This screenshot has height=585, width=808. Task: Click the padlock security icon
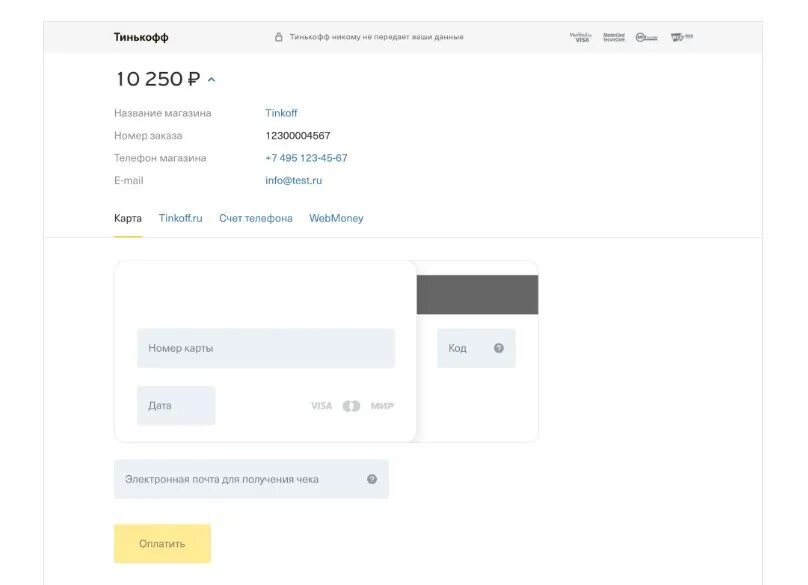click(x=279, y=37)
